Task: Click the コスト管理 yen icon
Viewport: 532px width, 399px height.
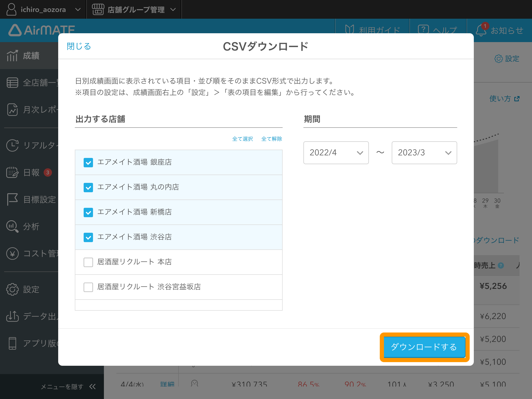Action: coord(12,254)
